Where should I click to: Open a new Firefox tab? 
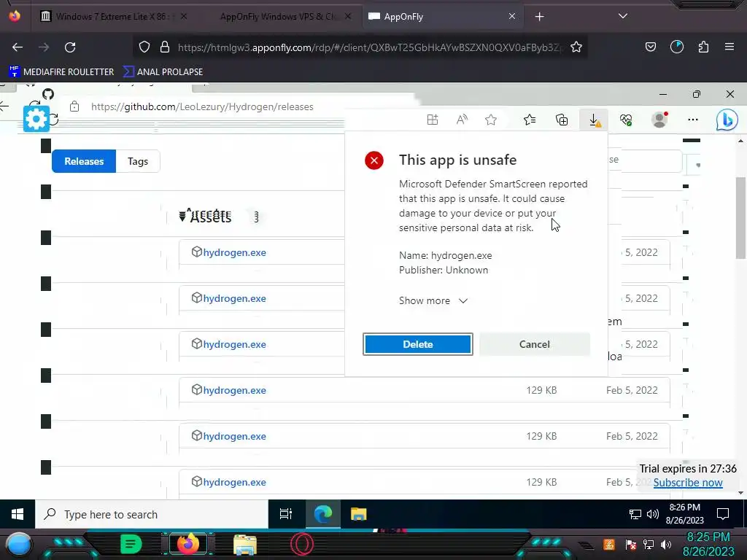pyautogui.click(x=539, y=17)
